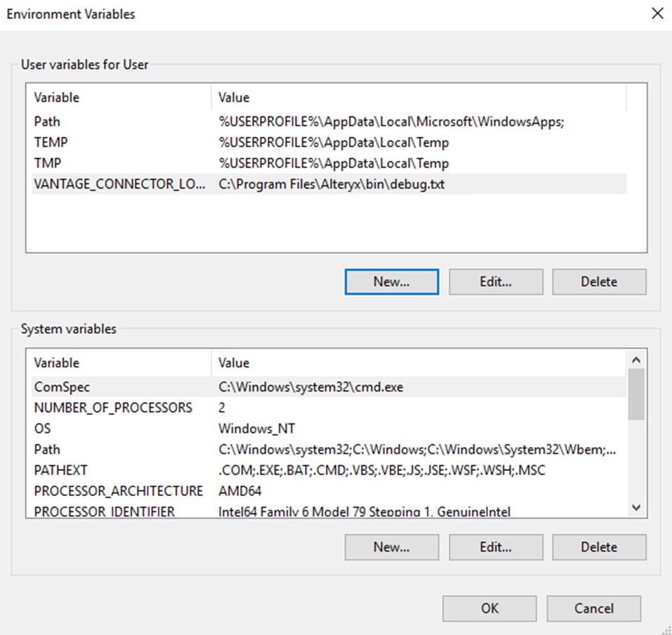Click New under System variables
This screenshot has width=672, height=635.
tap(391, 547)
